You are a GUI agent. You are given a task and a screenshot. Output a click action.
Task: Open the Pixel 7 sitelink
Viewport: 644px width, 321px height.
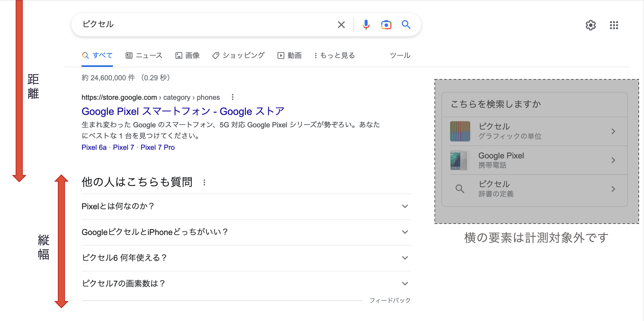pos(124,147)
